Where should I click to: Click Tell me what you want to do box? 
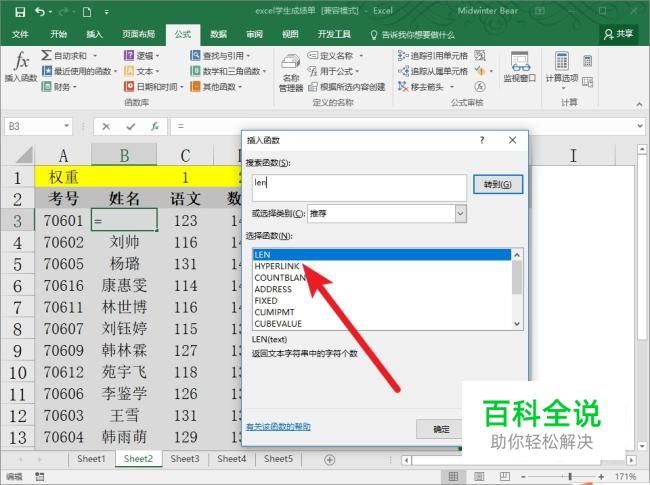point(414,35)
